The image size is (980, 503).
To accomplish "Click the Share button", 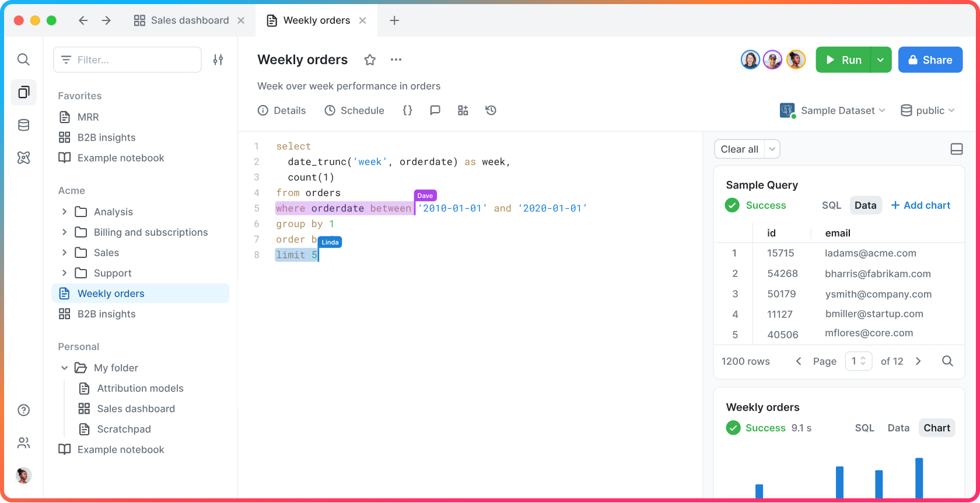I will (930, 60).
